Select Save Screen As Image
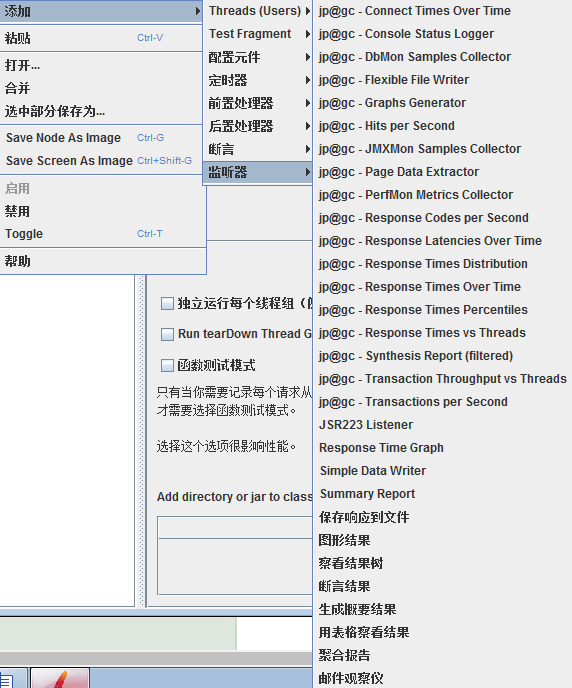Image resolution: width=572 pixels, height=688 pixels. (x=102, y=161)
